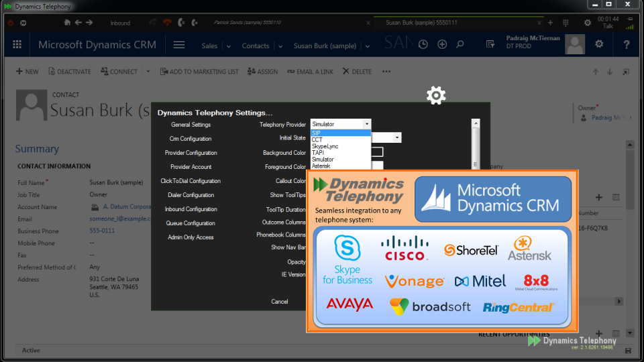Close the Susan Burk call tab
The height and width of the screenshot is (362, 644).
pos(539,23)
